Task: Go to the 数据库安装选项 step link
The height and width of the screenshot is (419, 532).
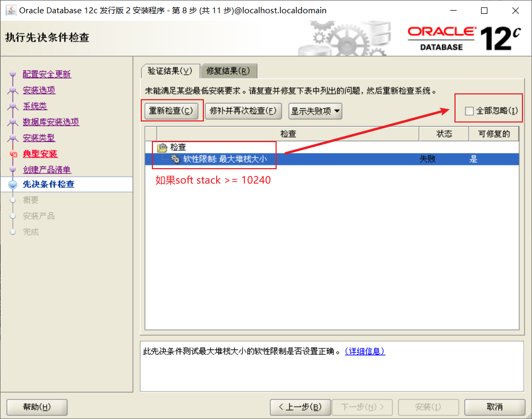Action: click(51, 122)
